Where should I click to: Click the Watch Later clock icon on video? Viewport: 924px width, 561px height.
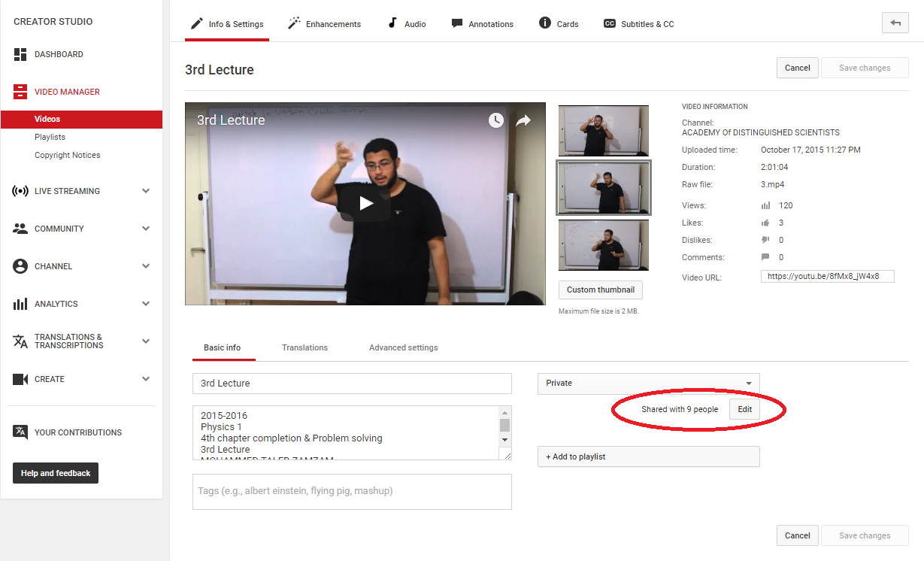point(495,120)
